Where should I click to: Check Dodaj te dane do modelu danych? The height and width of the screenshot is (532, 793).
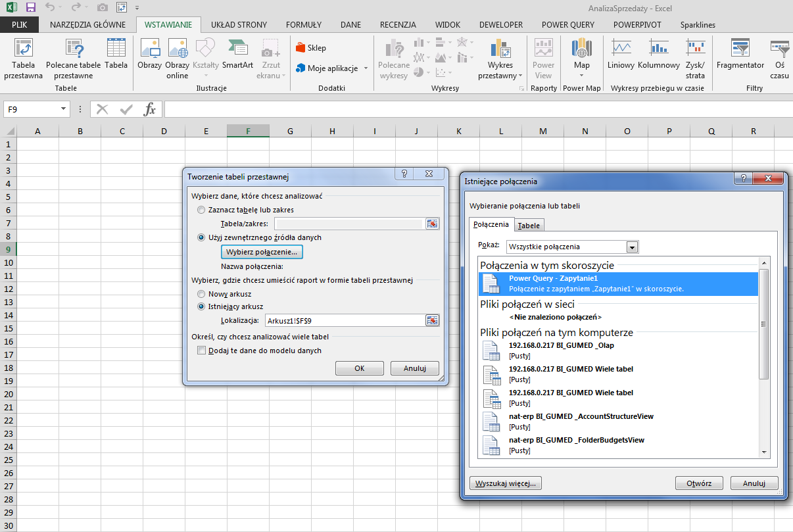coord(202,351)
